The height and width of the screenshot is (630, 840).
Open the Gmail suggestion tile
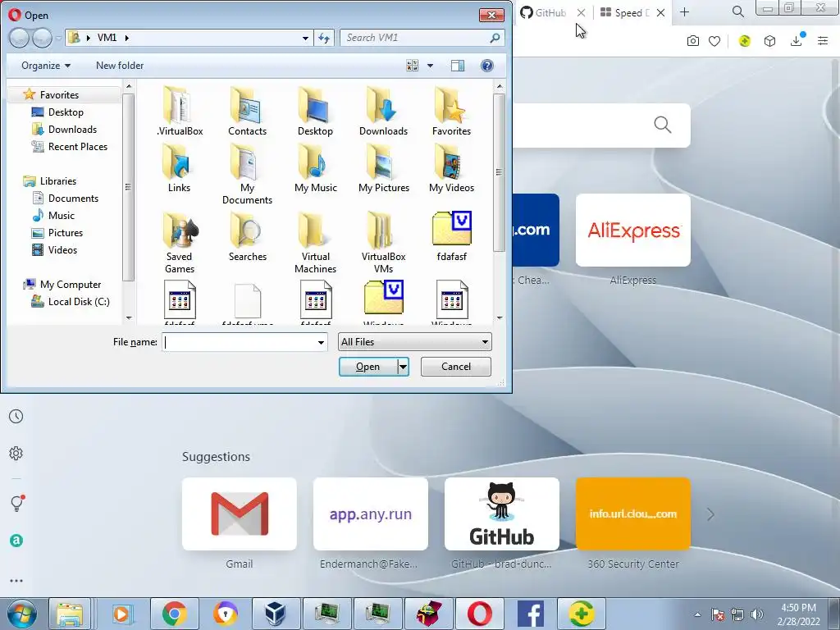click(239, 514)
